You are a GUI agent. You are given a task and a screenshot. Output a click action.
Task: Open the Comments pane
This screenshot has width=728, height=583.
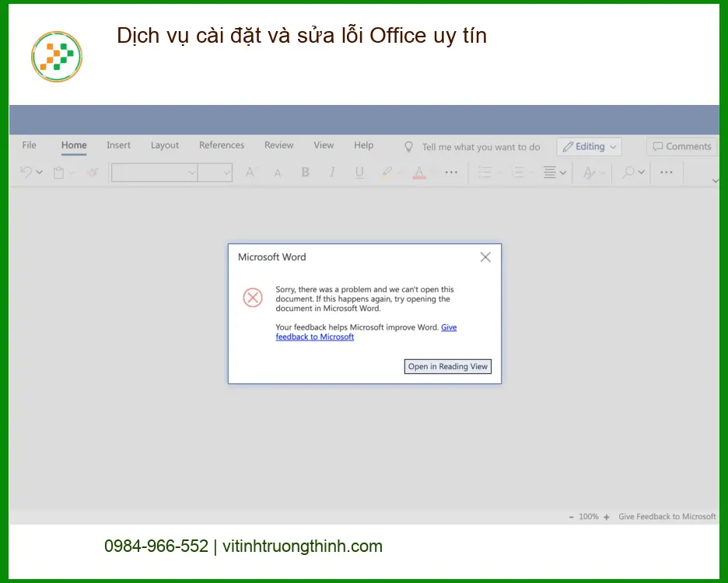[681, 147]
